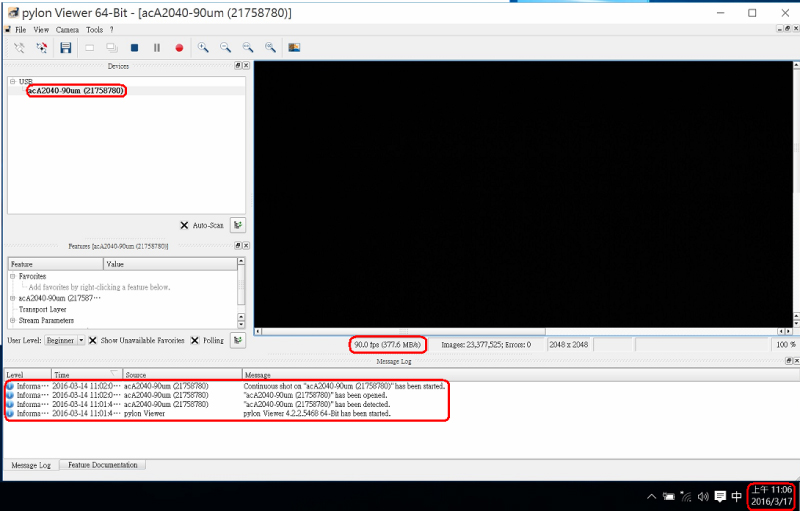
Task: Toggle Show Unavailable Favorites checkbox
Action: click(x=92, y=340)
